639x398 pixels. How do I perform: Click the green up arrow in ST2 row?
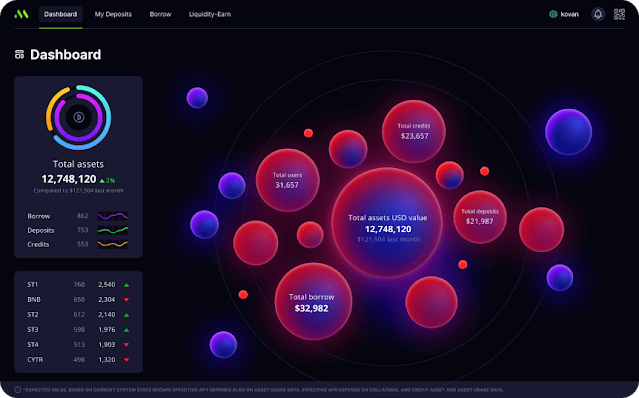click(x=126, y=315)
